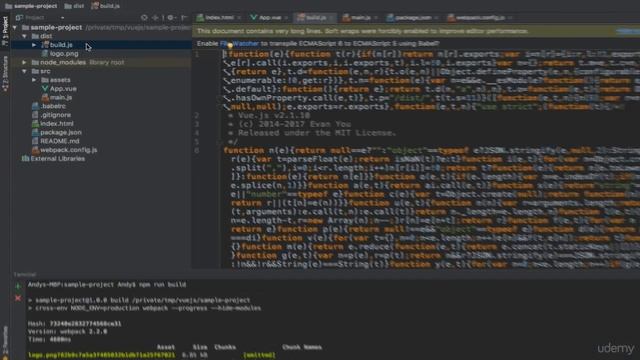This screenshot has height=360, width=640.
Task: Select External Libraries in project tree
Action: pyautogui.click(x=58, y=159)
